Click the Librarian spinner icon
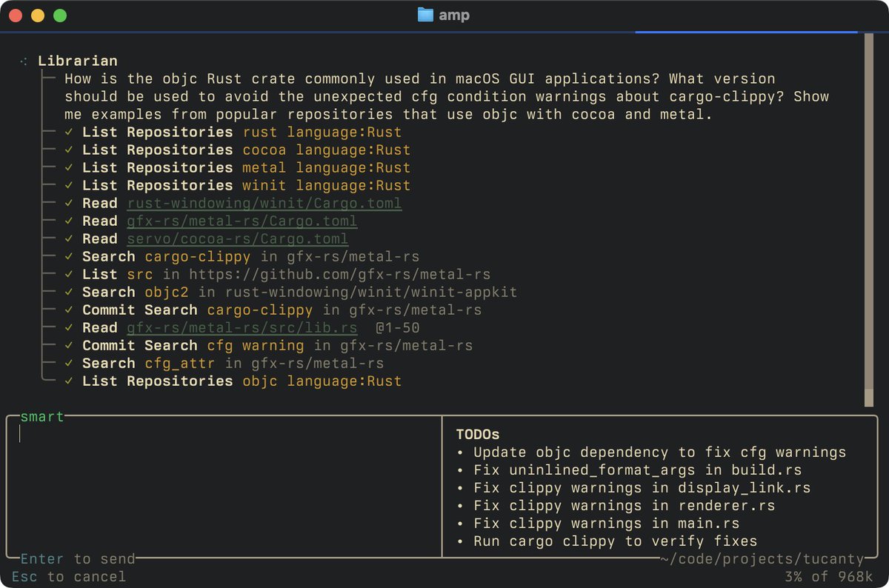This screenshot has width=889, height=588. [24, 61]
